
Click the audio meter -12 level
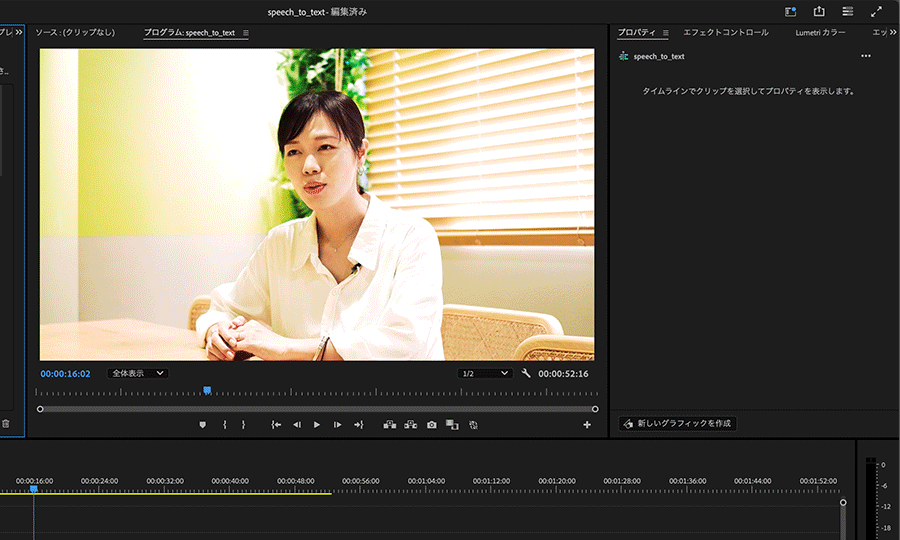click(x=886, y=507)
